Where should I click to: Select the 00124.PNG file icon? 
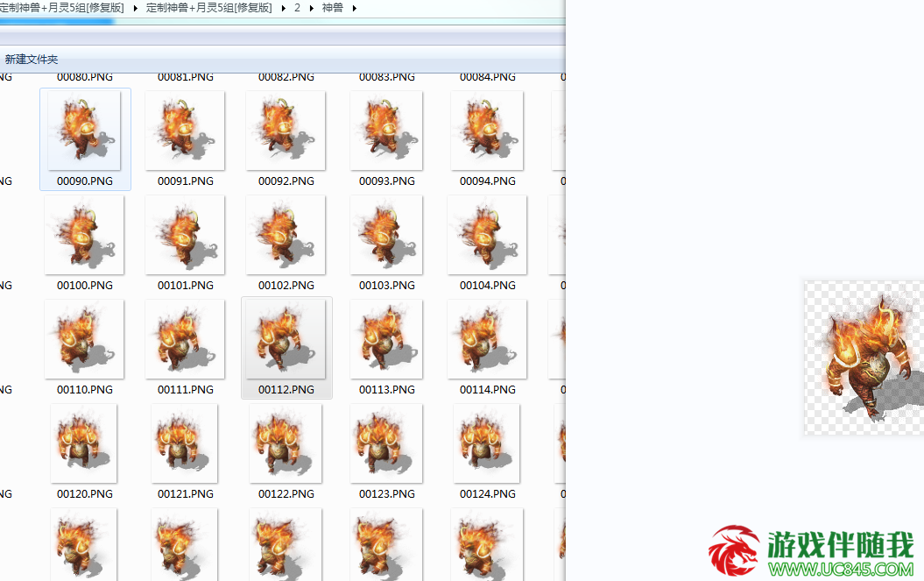tap(487, 443)
